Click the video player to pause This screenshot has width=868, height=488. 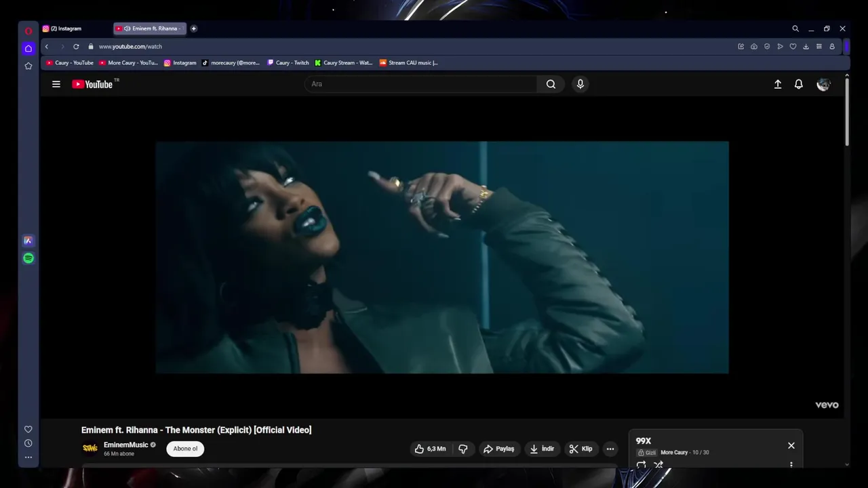[442, 257]
